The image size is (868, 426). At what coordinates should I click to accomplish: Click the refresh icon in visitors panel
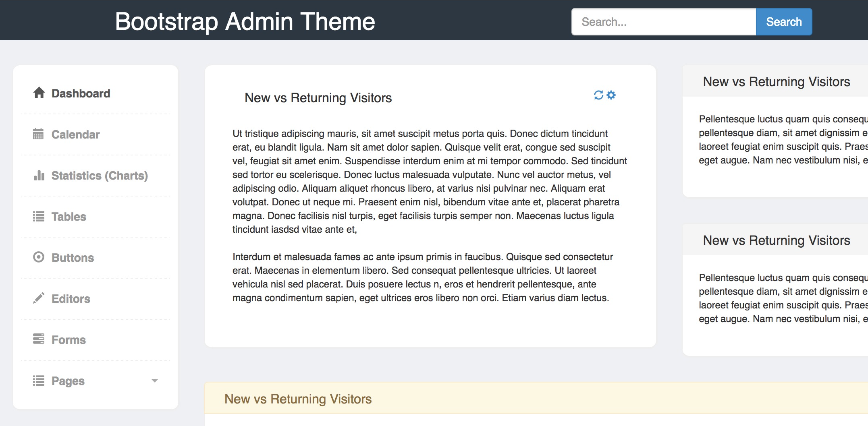(598, 95)
